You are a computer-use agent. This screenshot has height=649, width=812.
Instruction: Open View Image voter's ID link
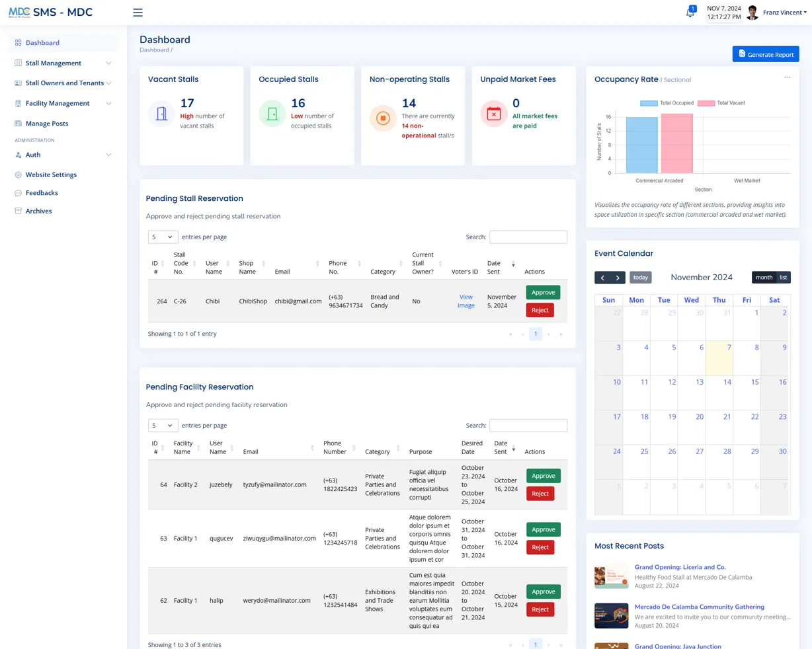pos(466,301)
